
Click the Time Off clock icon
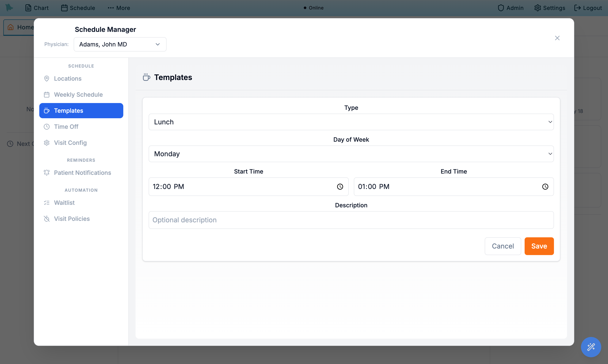tap(47, 127)
